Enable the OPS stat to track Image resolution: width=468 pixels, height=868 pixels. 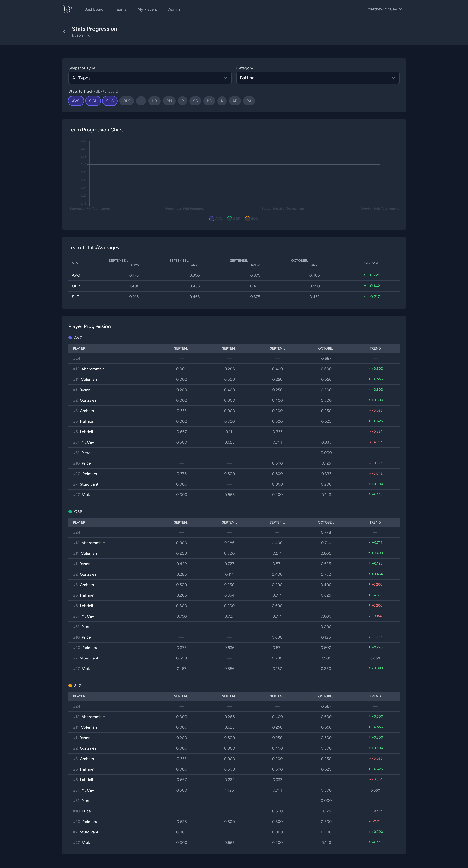[126, 101]
